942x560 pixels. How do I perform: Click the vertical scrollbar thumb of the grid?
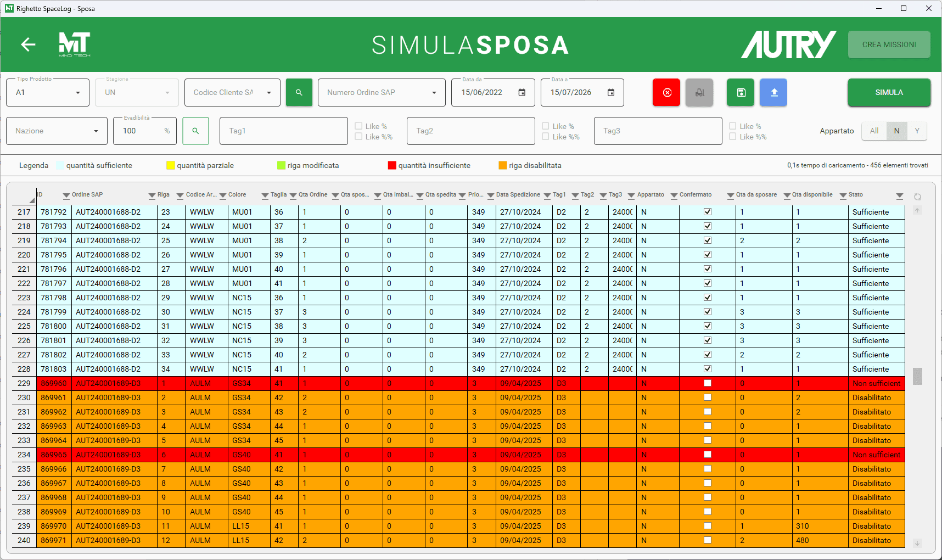click(917, 376)
